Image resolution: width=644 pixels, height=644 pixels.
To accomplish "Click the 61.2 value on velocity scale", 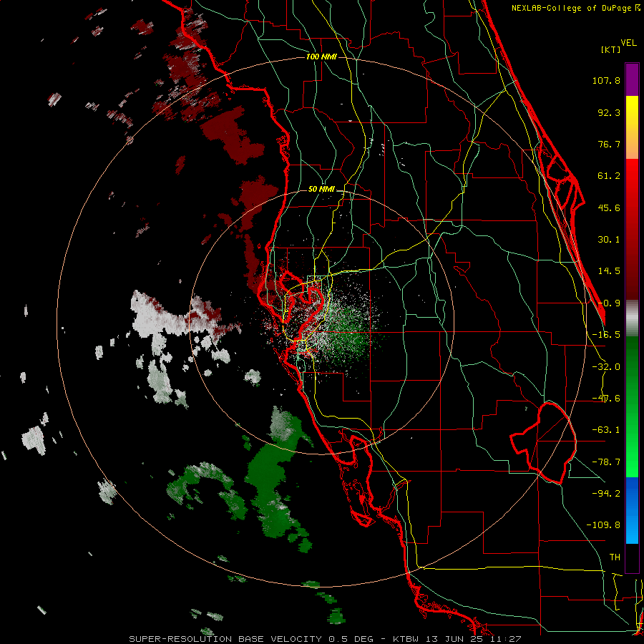I will [x=609, y=176].
